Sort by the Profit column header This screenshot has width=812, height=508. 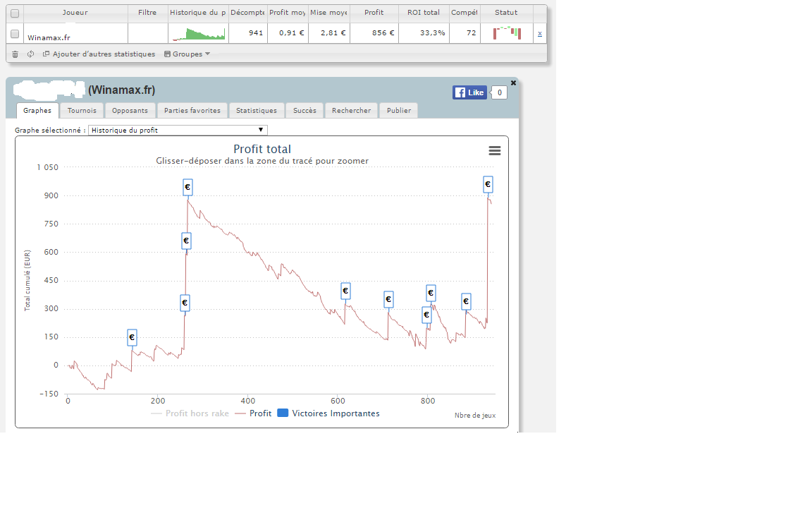[374, 13]
